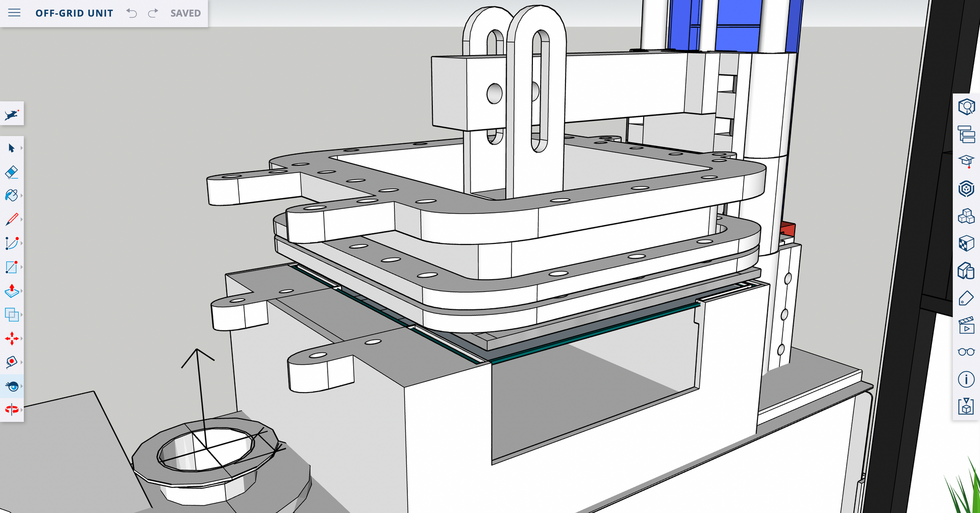Select the Tape Measure tool
This screenshot has width=980, height=513.
(11, 362)
